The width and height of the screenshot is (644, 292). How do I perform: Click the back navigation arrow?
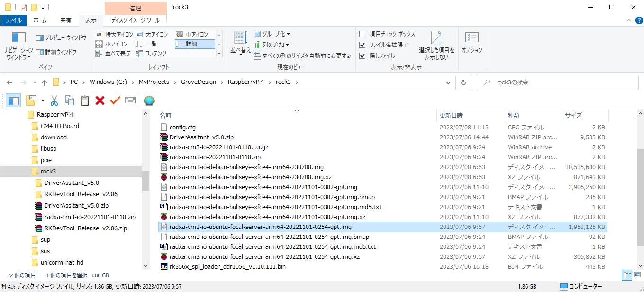point(9,82)
